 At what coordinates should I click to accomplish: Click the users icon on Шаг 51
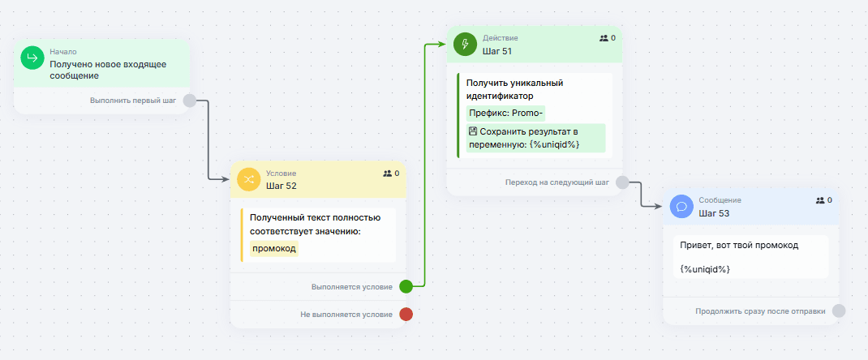604,38
